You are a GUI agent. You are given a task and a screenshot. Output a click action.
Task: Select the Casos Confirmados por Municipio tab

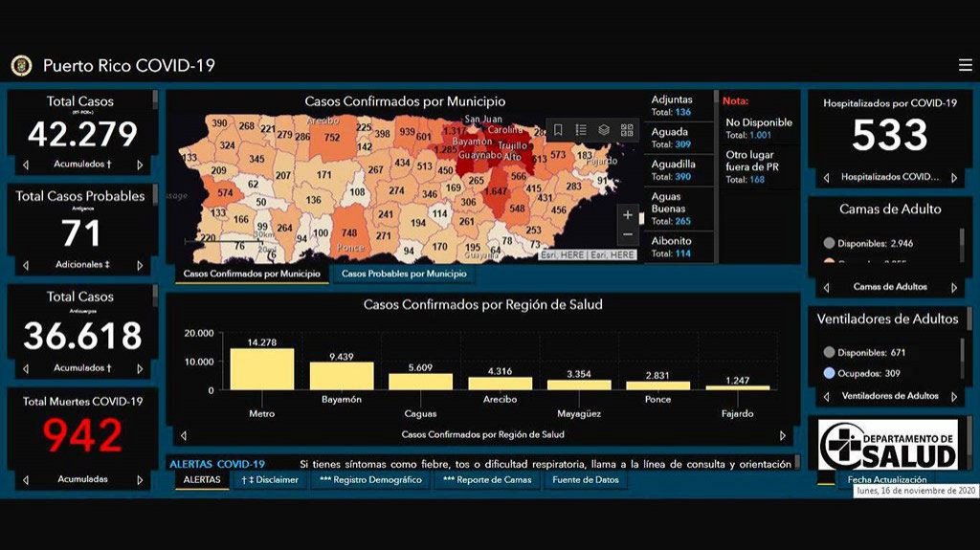[251, 275]
